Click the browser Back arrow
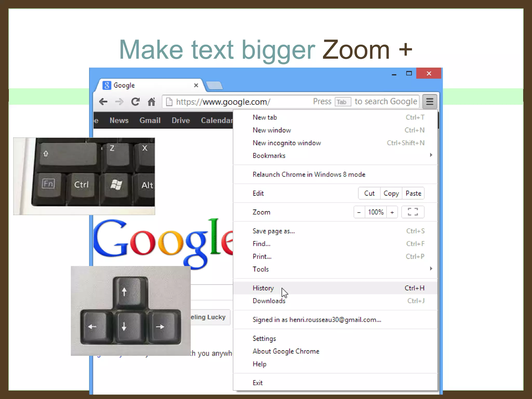 [103, 102]
